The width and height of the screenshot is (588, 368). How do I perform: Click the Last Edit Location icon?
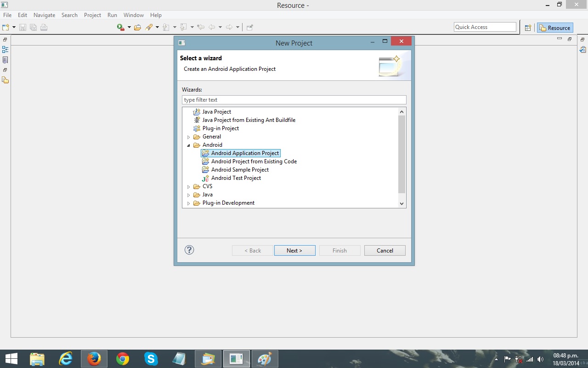pyautogui.click(x=201, y=27)
